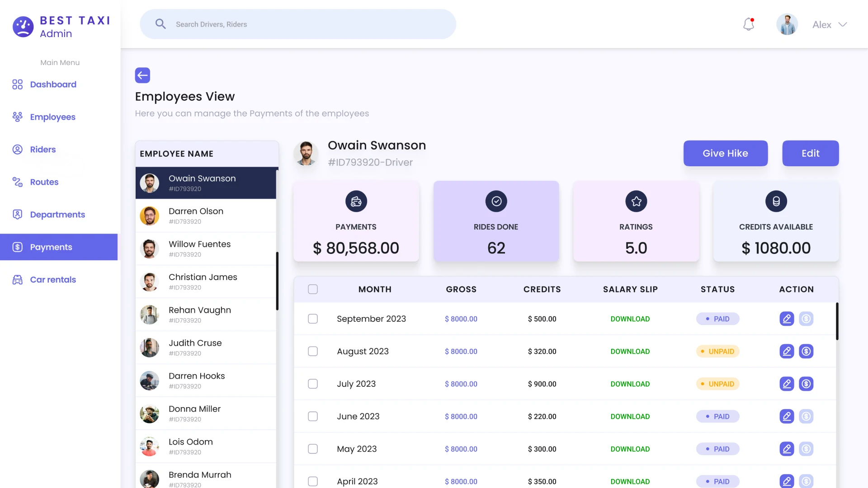Navigate to Routes via sidebar icon
This screenshot has height=488, width=868.
17,182
